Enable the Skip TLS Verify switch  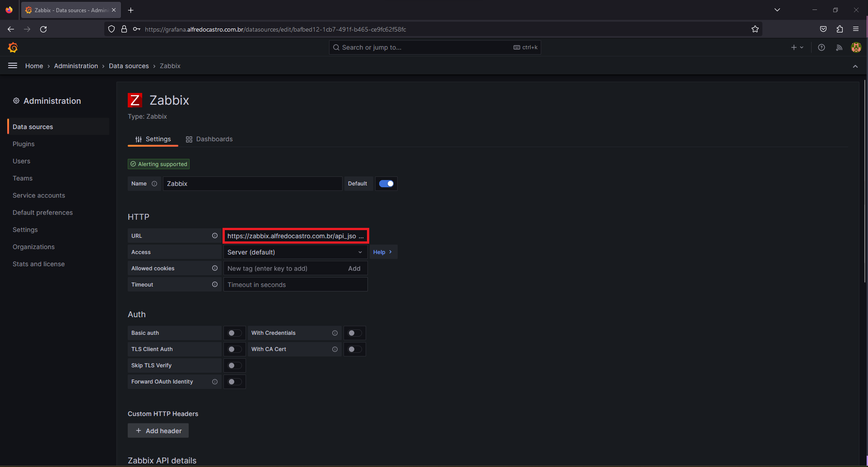coord(235,365)
